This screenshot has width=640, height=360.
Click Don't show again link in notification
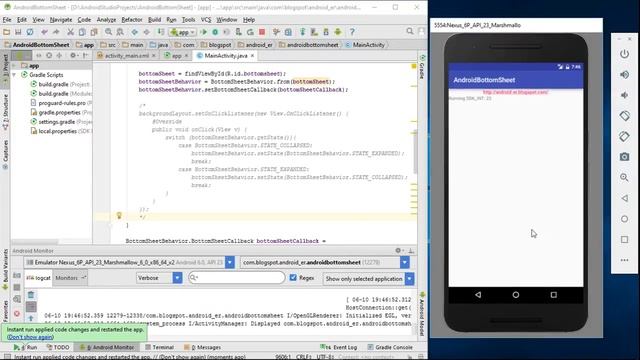pyautogui.click(x=30, y=337)
